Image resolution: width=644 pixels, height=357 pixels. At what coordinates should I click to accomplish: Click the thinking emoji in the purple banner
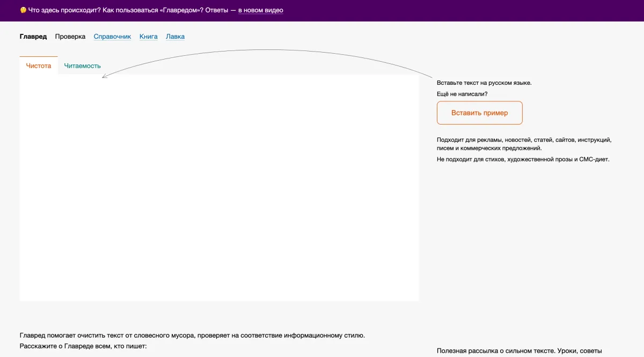click(23, 10)
